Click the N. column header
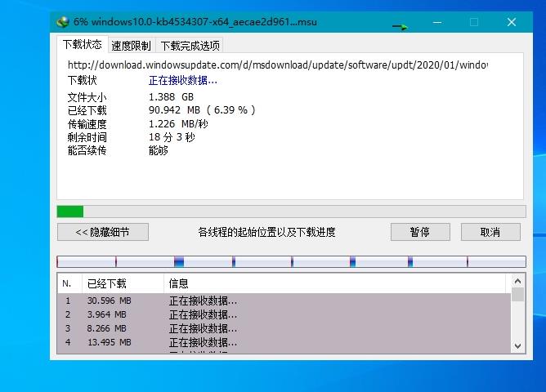Viewport: 546px width, 392px height. (x=69, y=284)
